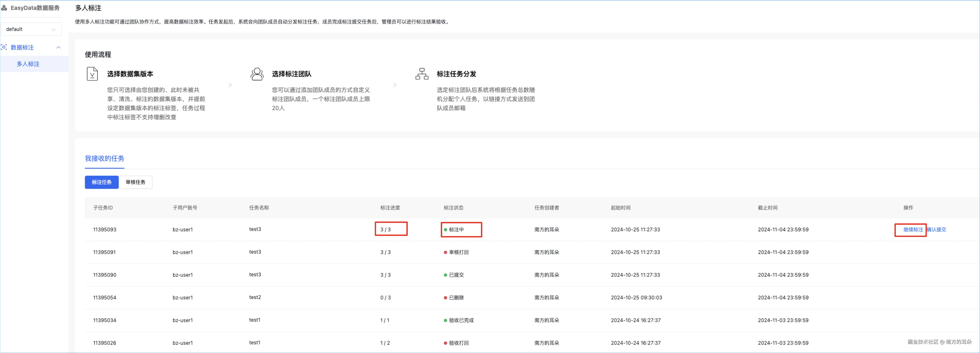Click the 数据标注 sidebar icon
This screenshot has width=980, height=353.
[x=4, y=47]
